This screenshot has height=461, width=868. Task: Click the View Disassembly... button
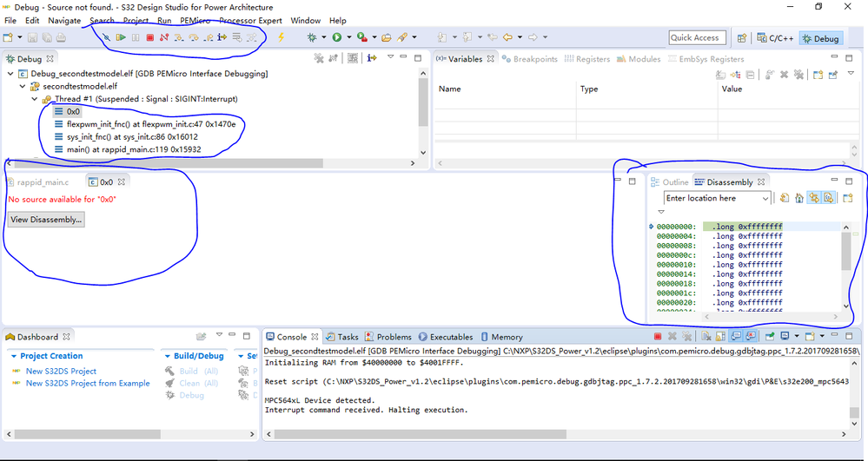[x=47, y=220]
